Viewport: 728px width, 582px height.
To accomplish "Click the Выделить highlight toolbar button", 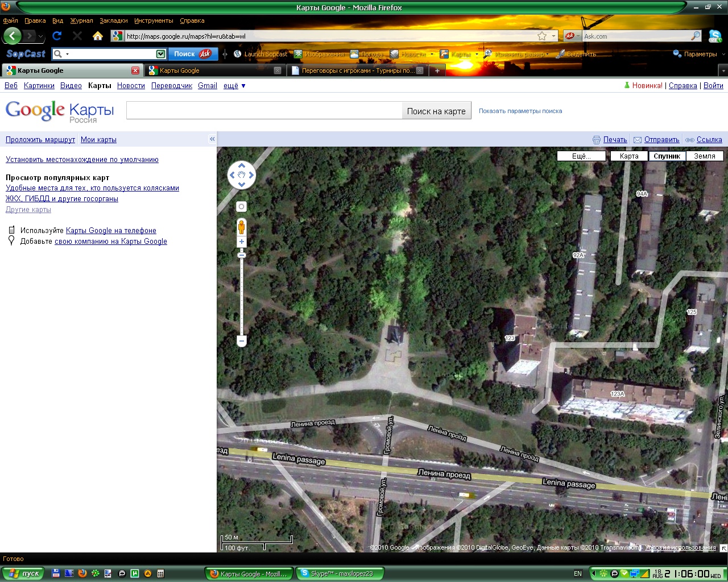I will click(576, 54).
